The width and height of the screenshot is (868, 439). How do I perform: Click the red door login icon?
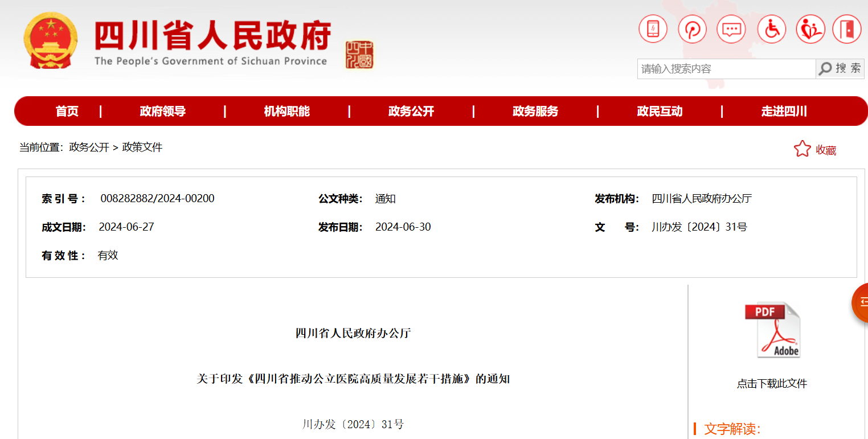pyautogui.click(x=847, y=29)
